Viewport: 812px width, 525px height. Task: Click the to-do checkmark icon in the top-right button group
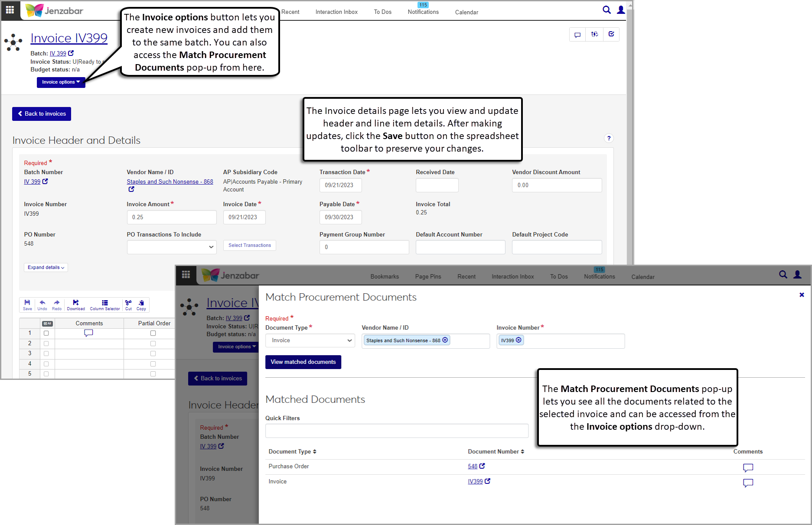tap(611, 35)
